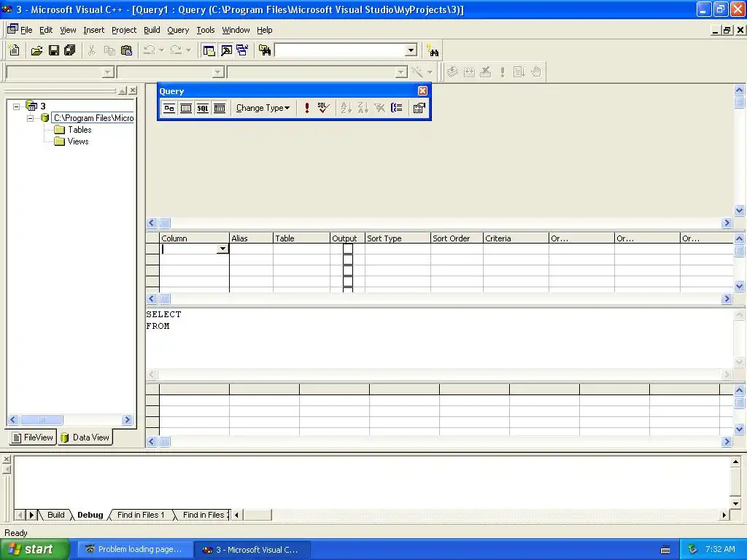Open the Find combo box dropdown

pyautogui.click(x=411, y=50)
